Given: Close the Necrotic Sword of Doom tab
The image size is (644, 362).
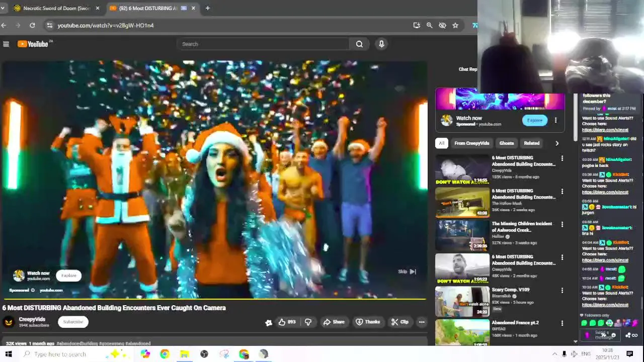Looking at the screenshot, I should (x=97, y=8).
